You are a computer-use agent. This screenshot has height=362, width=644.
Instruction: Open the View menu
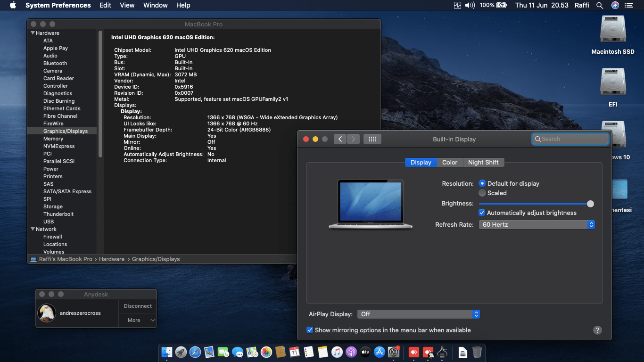(127, 5)
